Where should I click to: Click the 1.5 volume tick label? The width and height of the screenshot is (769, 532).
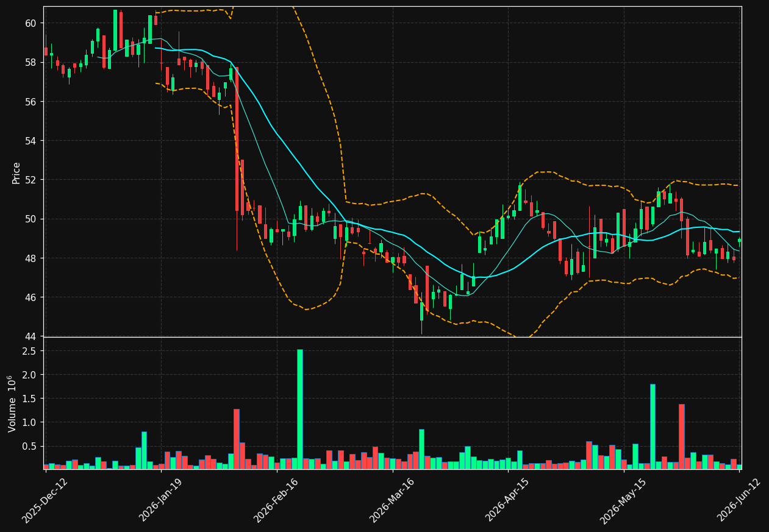point(30,399)
